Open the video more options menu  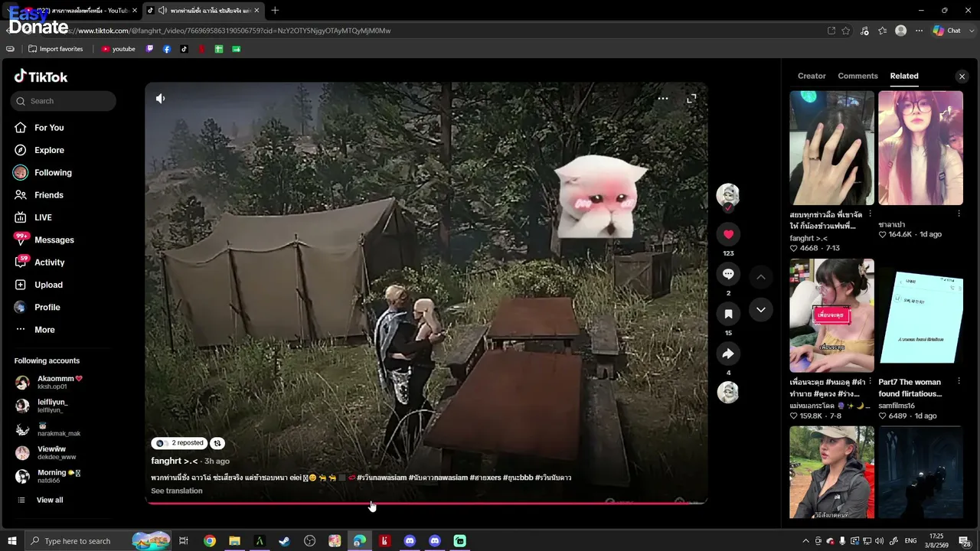[x=663, y=99]
